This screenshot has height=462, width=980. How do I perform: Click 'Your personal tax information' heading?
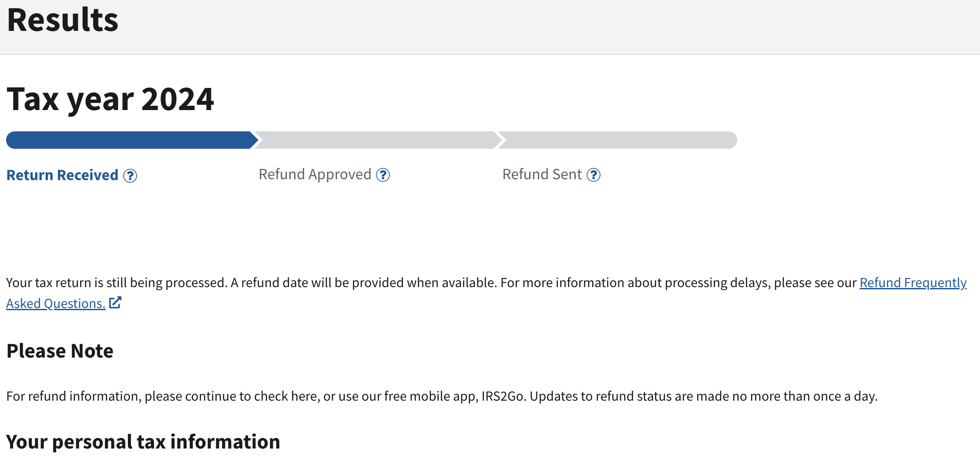[x=143, y=442]
